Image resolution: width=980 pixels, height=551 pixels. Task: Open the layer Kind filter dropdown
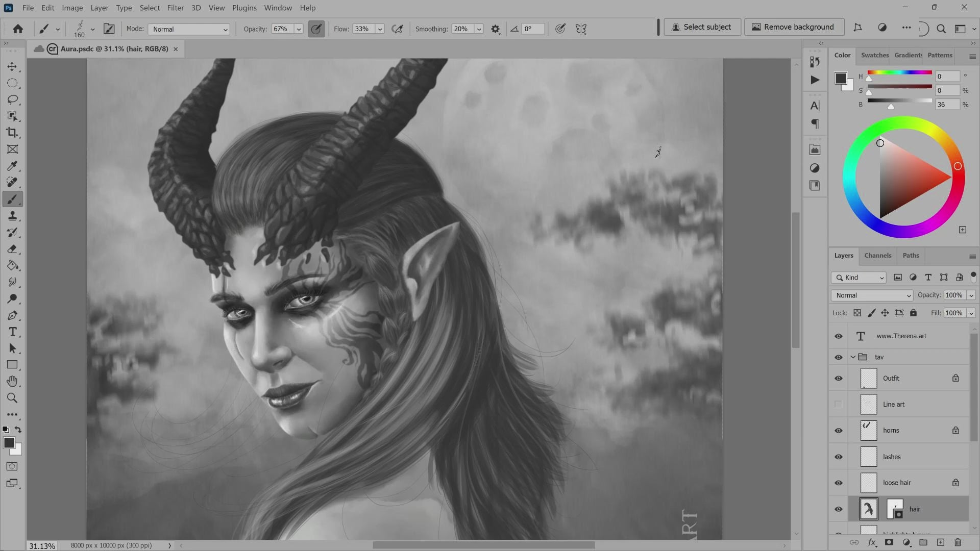[x=859, y=278]
